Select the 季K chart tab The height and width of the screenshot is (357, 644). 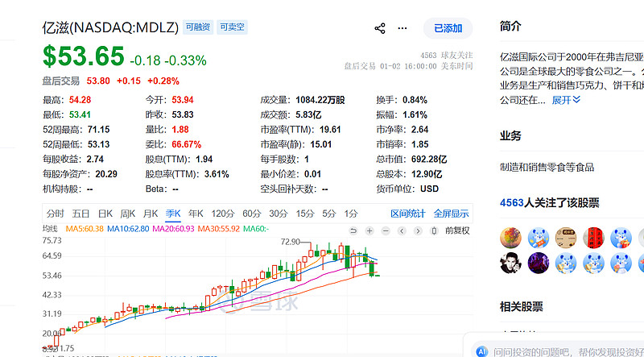173,214
